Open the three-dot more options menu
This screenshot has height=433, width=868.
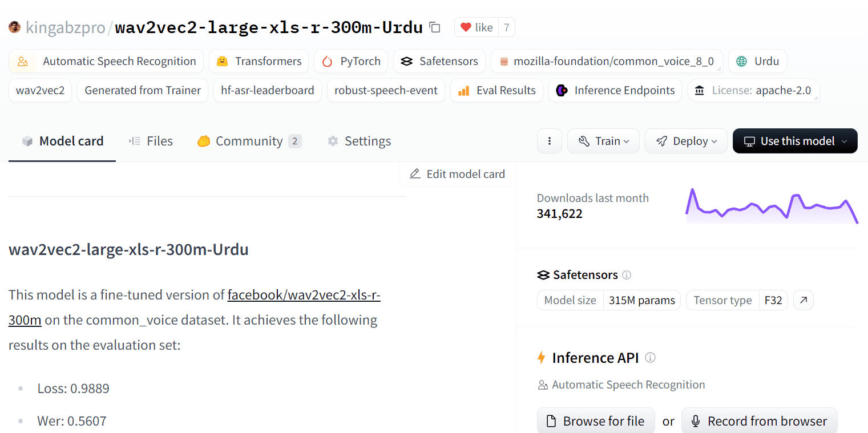point(550,141)
